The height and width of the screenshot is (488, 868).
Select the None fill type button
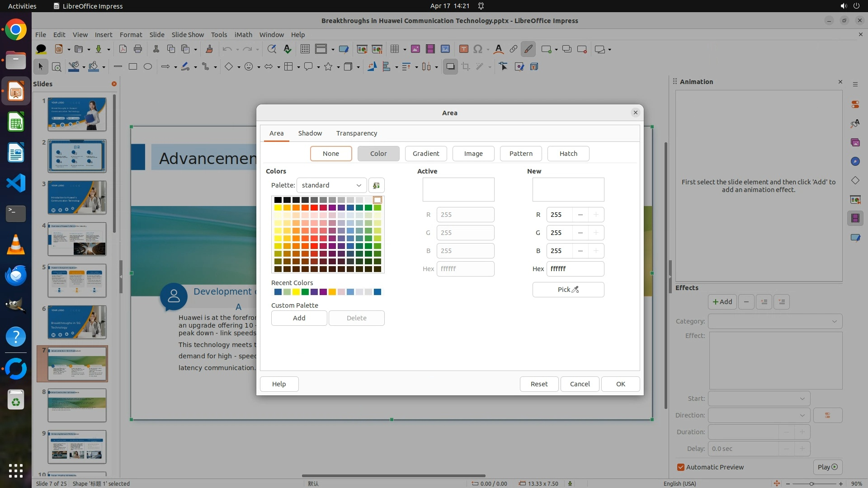tap(331, 154)
